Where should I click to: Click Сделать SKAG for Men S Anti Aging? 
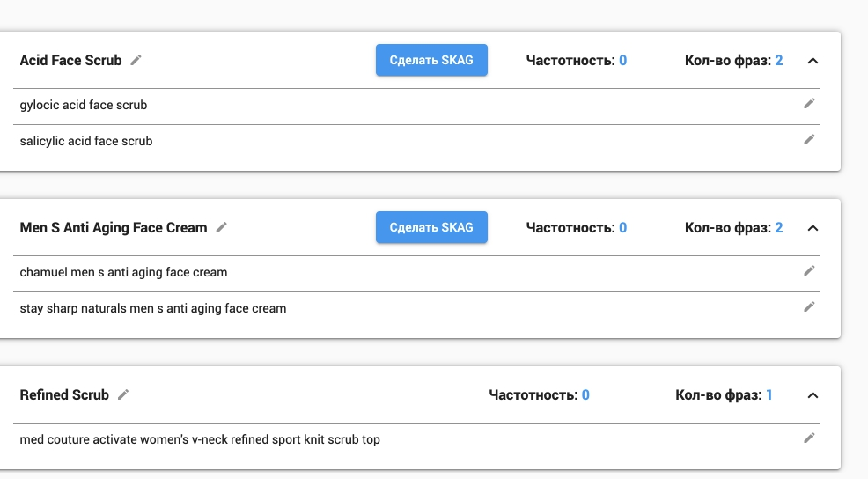[x=431, y=228]
